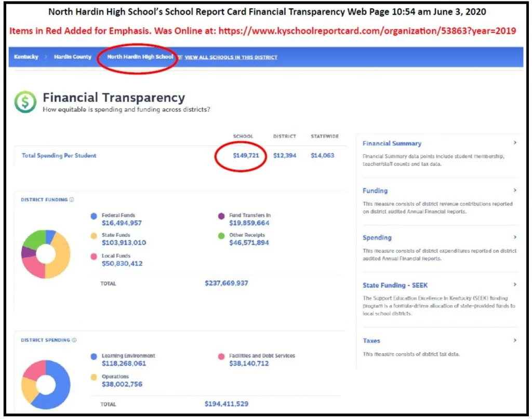Open View All Schools In This District link
This screenshot has height=419, width=532.
[x=231, y=57]
